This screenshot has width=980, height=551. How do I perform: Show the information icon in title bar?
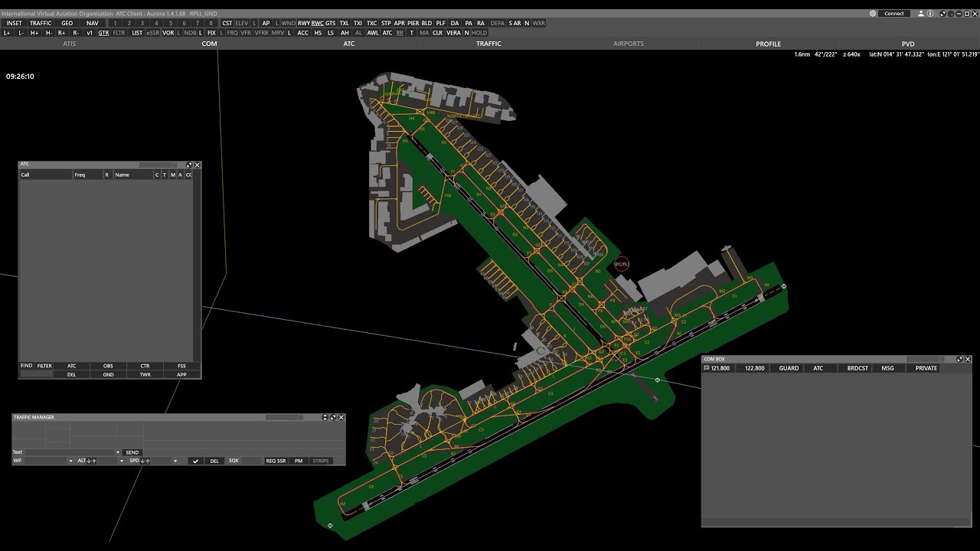tap(930, 14)
